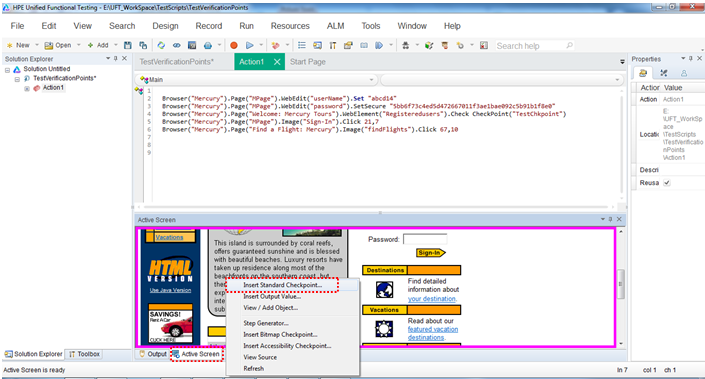The height and width of the screenshot is (379, 705).
Task: Click the 'featured vacation destinations' link
Action: click(433, 333)
